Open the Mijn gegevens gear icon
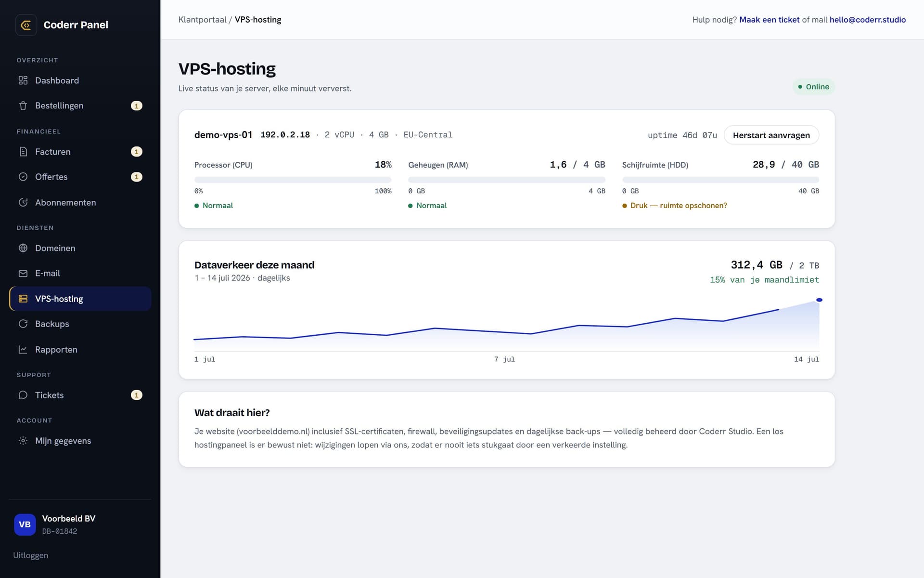 [x=23, y=441]
